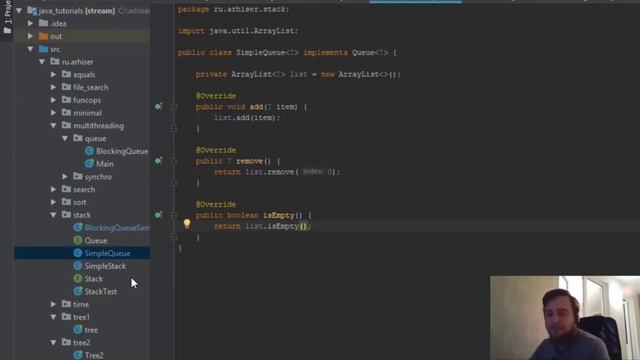Collapse the stack package arrow
The image size is (640, 360).
[53, 215]
